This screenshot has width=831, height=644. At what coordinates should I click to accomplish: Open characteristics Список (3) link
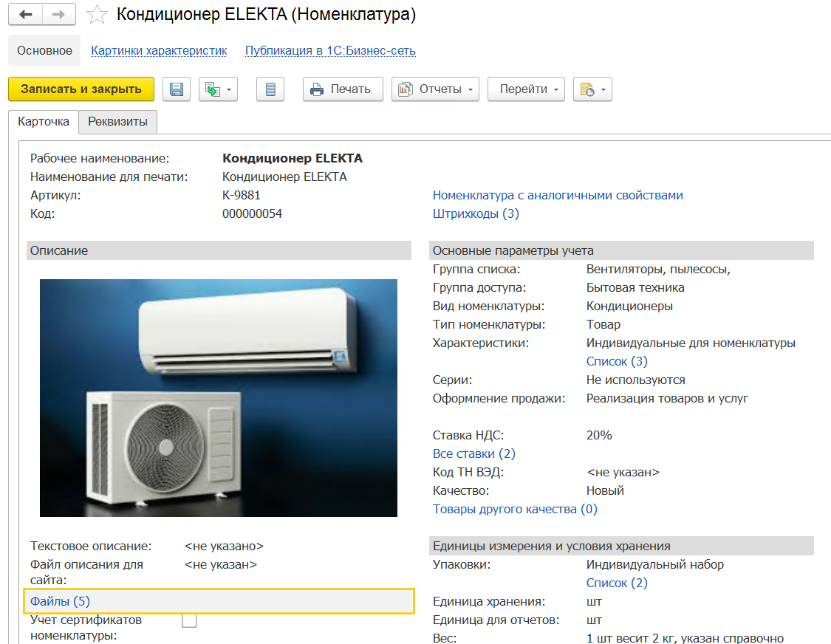point(617,361)
